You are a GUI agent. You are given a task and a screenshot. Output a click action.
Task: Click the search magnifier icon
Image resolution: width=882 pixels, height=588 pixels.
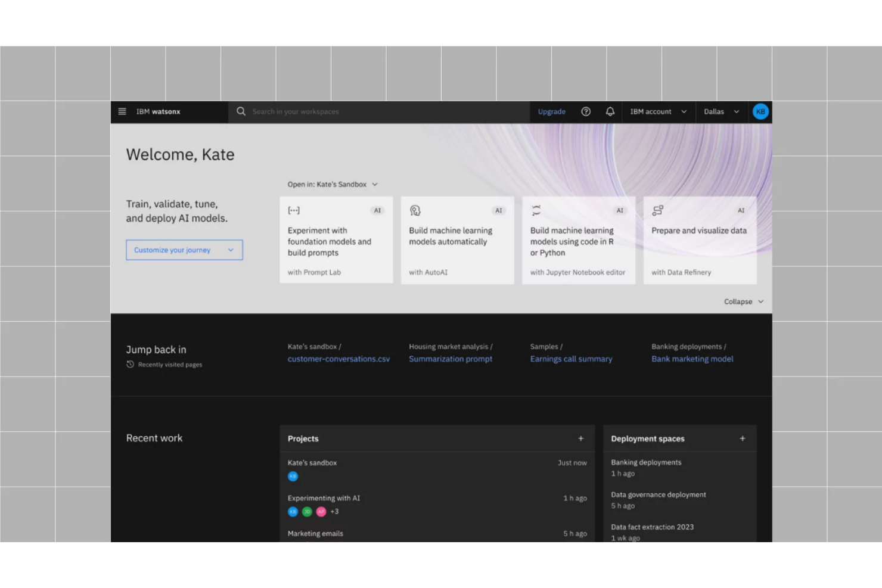241,111
